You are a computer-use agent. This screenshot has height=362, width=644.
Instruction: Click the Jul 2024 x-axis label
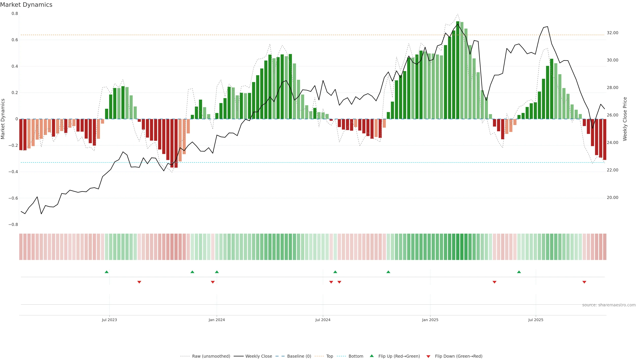323,320
